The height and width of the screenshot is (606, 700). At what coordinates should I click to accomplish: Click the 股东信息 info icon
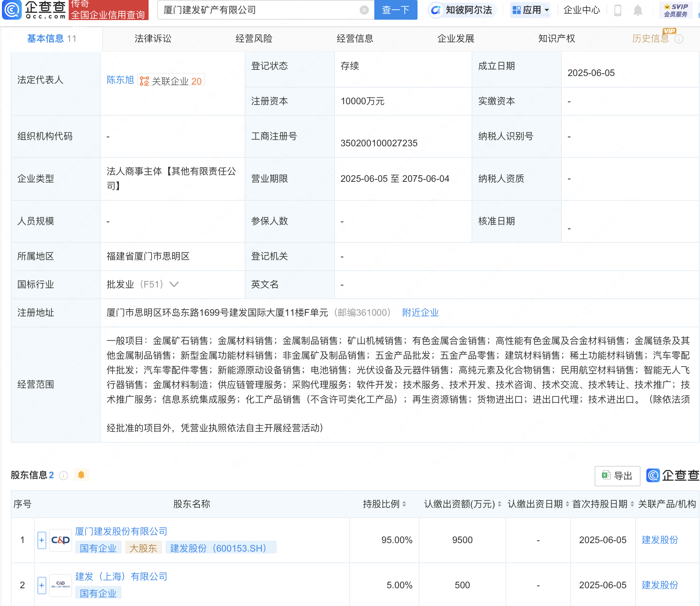point(64,476)
